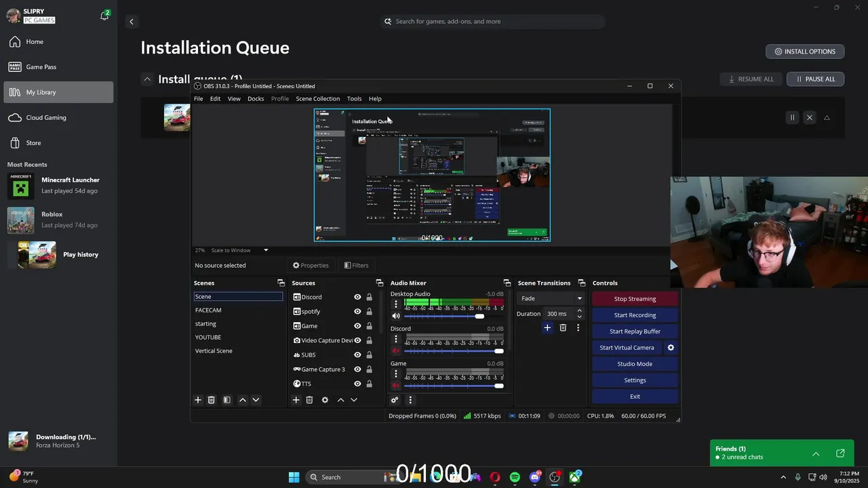Open INSTALL OPTIONS in Xbox app
Screen dimensions: 868x488
[x=805, y=52]
